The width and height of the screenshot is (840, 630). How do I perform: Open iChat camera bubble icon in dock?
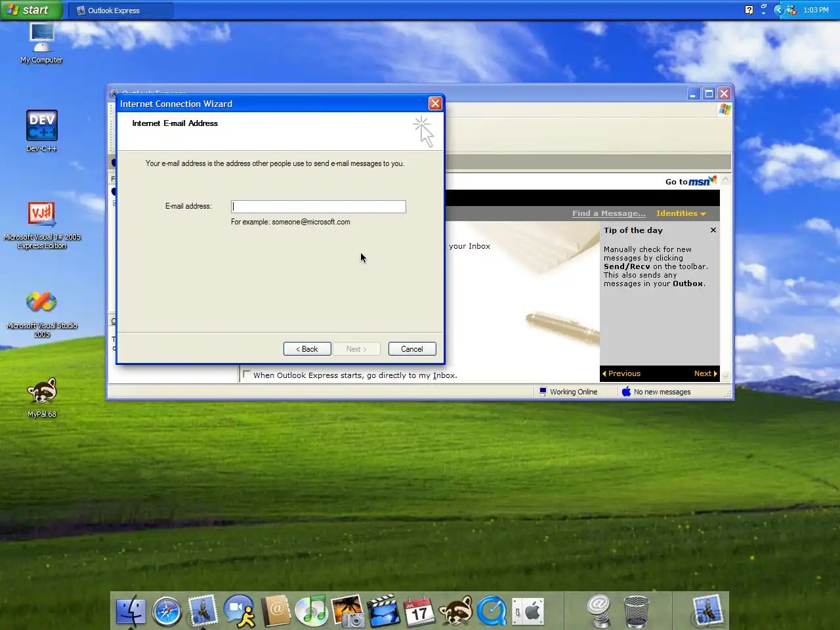(239, 612)
